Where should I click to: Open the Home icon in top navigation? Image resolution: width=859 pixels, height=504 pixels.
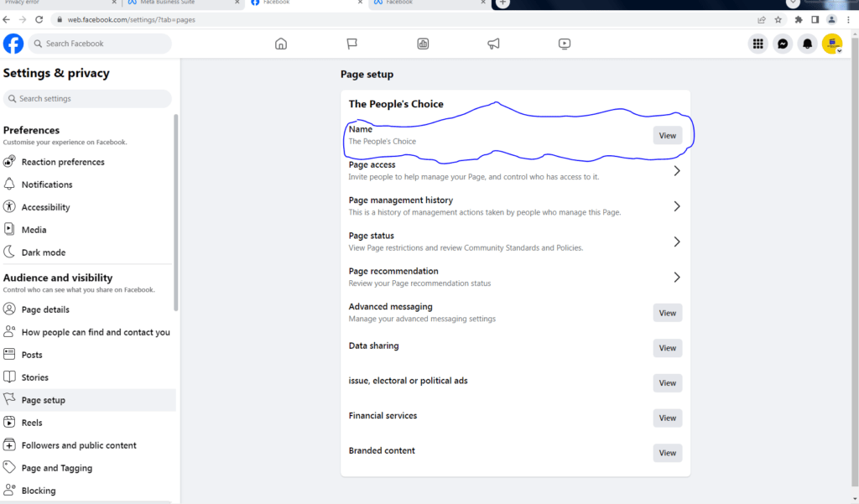point(280,44)
